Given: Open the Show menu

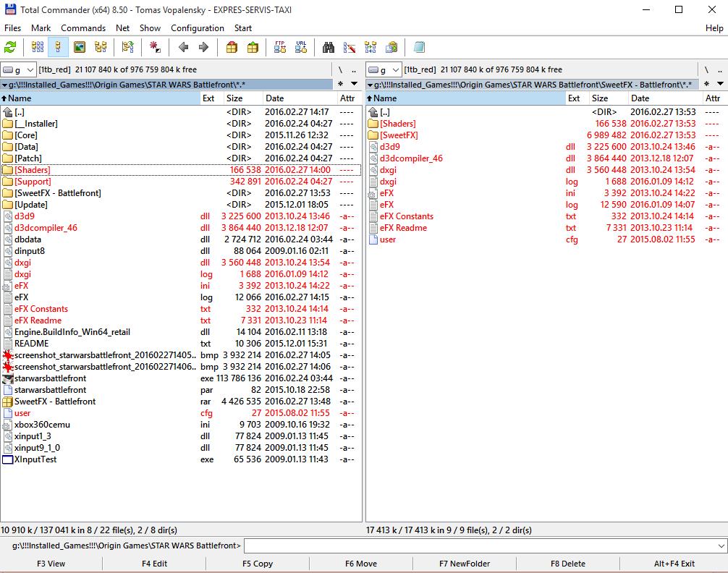Looking at the screenshot, I should 150,28.
